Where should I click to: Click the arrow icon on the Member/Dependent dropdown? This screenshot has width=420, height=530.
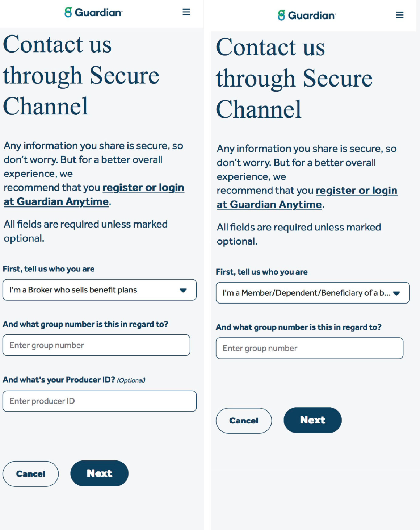pos(396,293)
